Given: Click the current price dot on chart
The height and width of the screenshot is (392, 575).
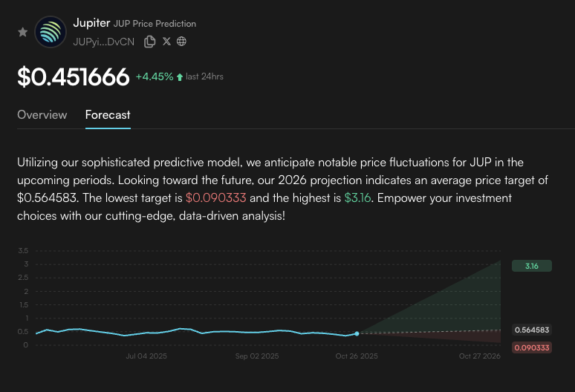Looking at the screenshot, I should (357, 334).
